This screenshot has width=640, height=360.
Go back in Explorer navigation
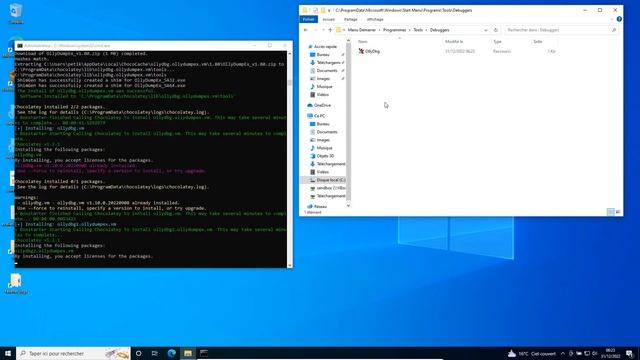[306, 30]
